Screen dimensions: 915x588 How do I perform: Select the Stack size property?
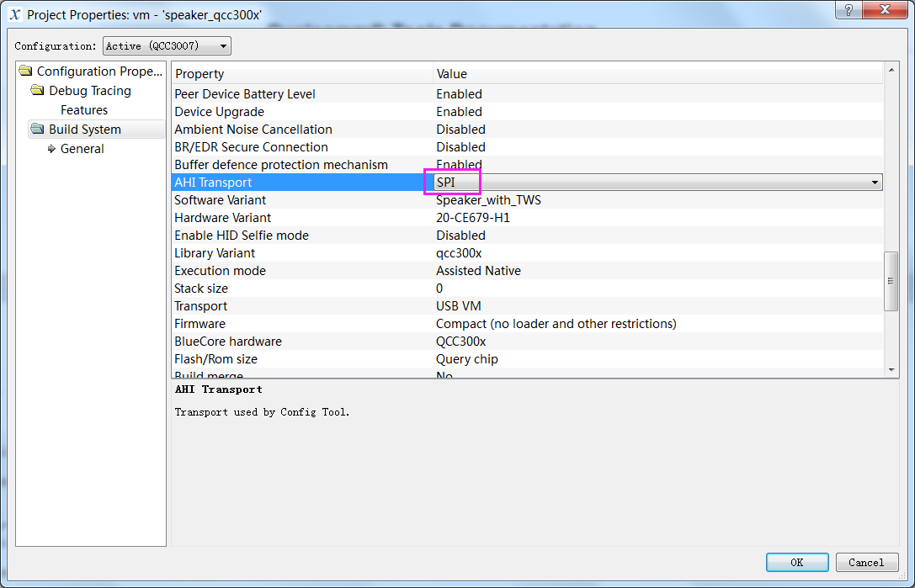click(x=528, y=289)
